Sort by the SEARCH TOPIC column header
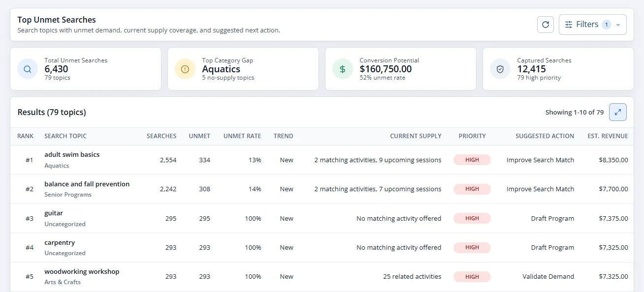Viewport: 644px width, 292px height. pyautogui.click(x=65, y=136)
